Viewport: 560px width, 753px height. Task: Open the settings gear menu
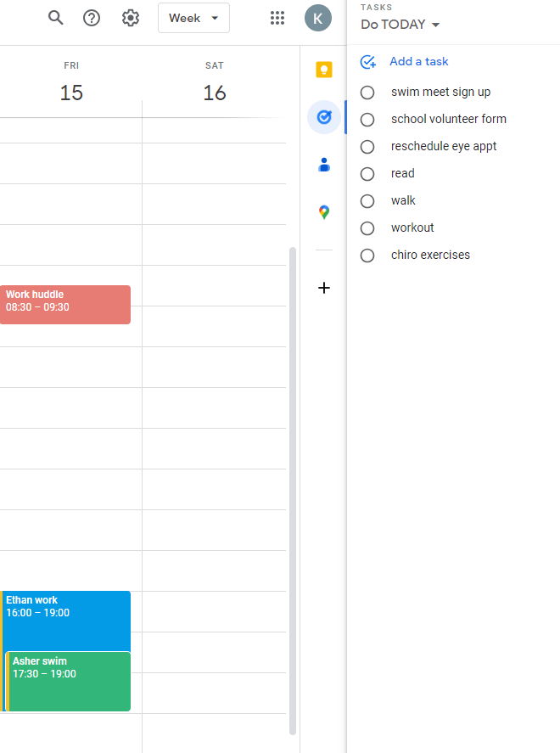click(x=130, y=18)
